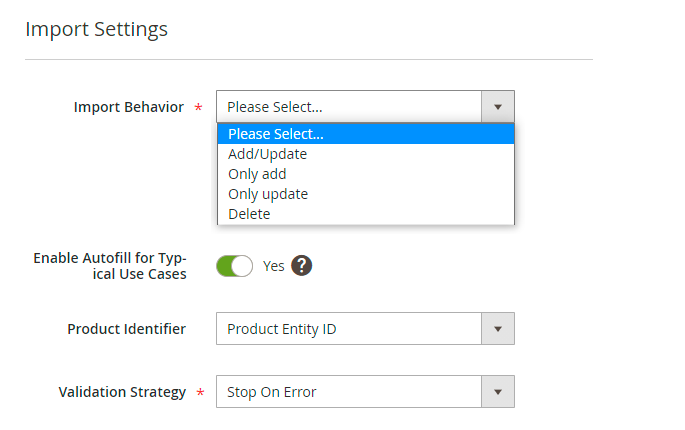Select the Only update option

click(x=267, y=194)
